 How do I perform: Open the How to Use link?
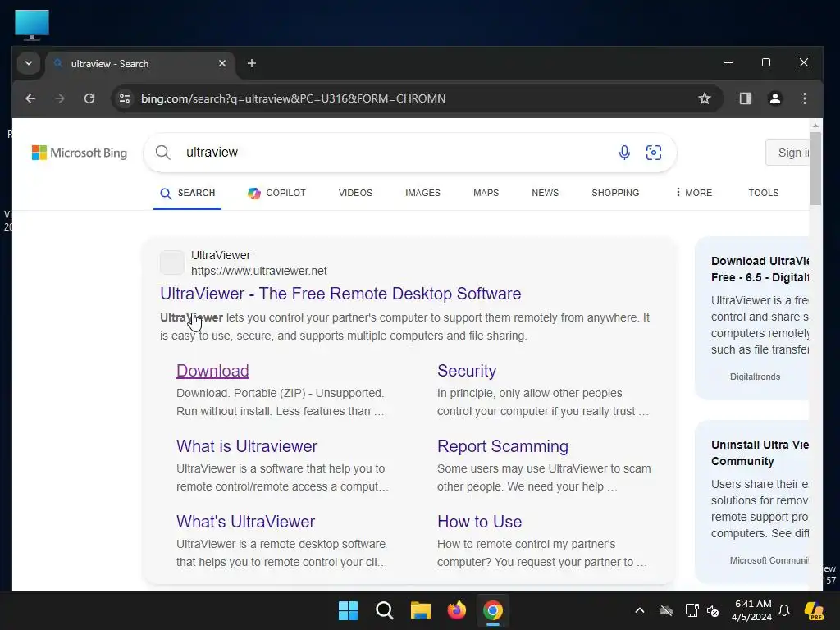click(x=479, y=522)
